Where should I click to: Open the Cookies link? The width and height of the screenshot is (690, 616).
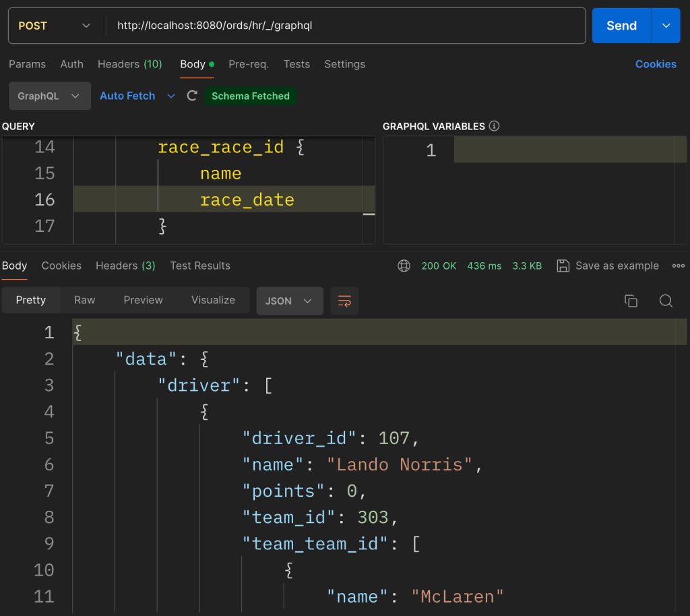click(x=655, y=64)
